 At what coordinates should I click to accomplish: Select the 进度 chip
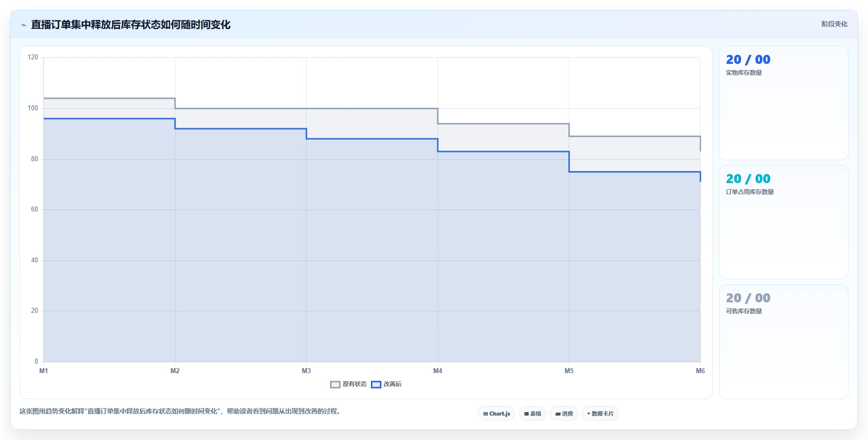[564, 414]
